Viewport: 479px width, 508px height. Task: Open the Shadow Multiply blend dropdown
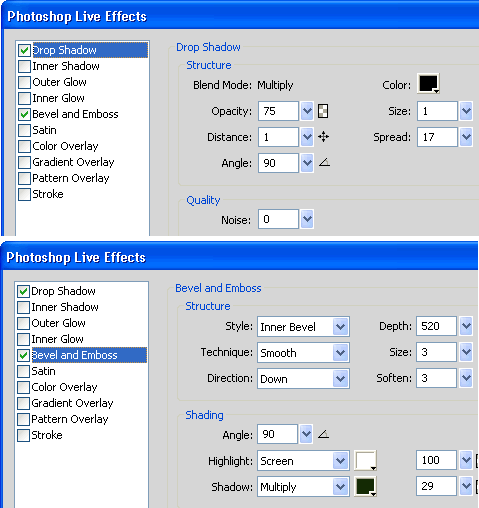[x=303, y=487]
